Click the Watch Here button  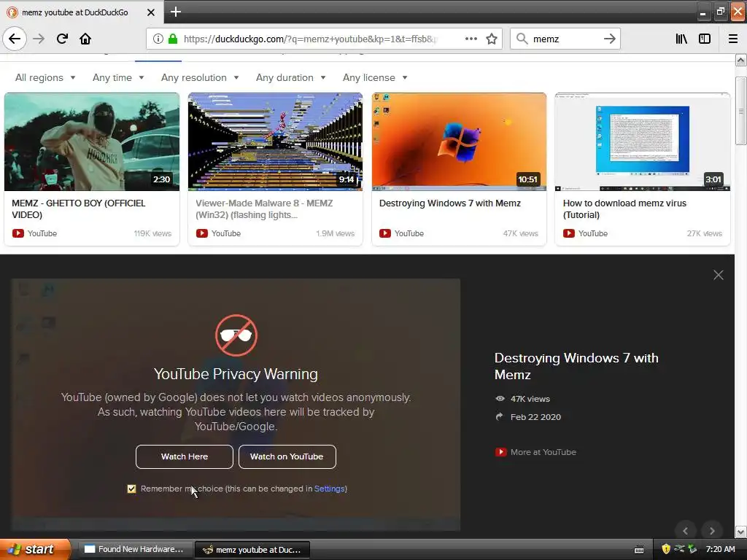click(185, 456)
